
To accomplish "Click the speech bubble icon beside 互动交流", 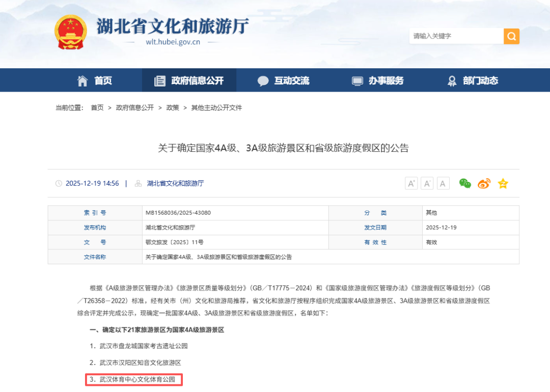I will tap(262, 80).
